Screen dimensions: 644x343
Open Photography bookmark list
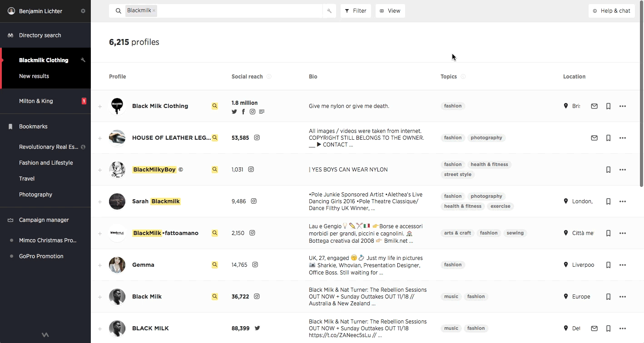[x=35, y=195]
